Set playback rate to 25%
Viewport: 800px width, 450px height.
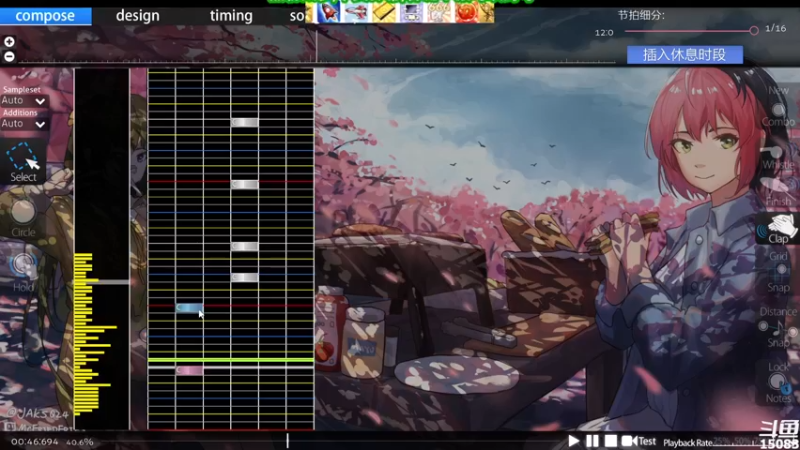click(721, 441)
